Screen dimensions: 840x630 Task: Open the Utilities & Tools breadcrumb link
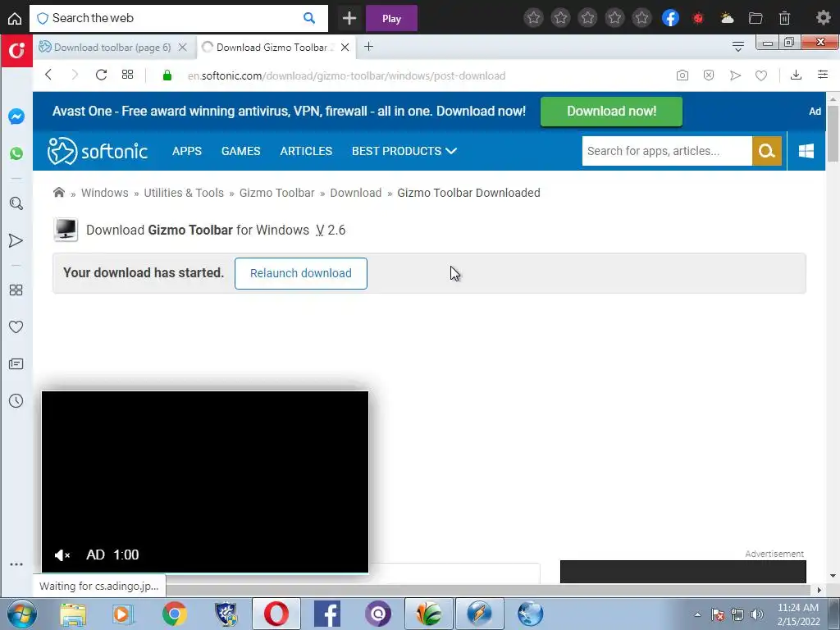(184, 193)
